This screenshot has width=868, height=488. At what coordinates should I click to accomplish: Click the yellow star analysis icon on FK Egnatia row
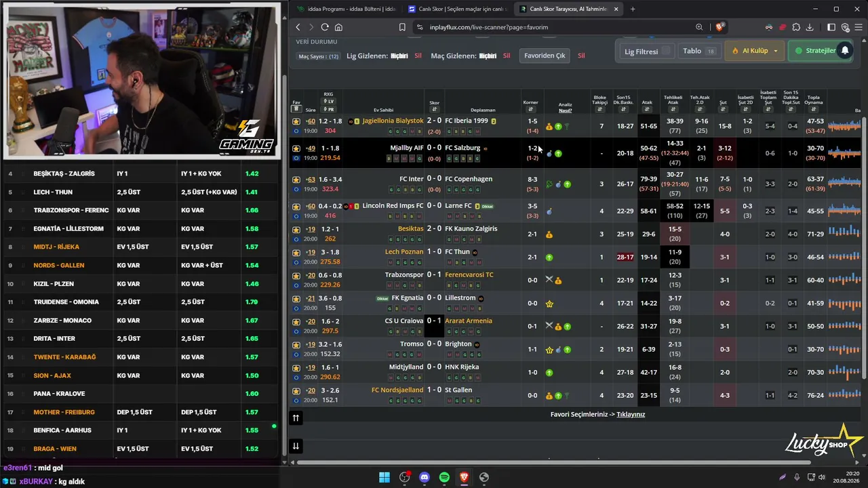click(549, 304)
